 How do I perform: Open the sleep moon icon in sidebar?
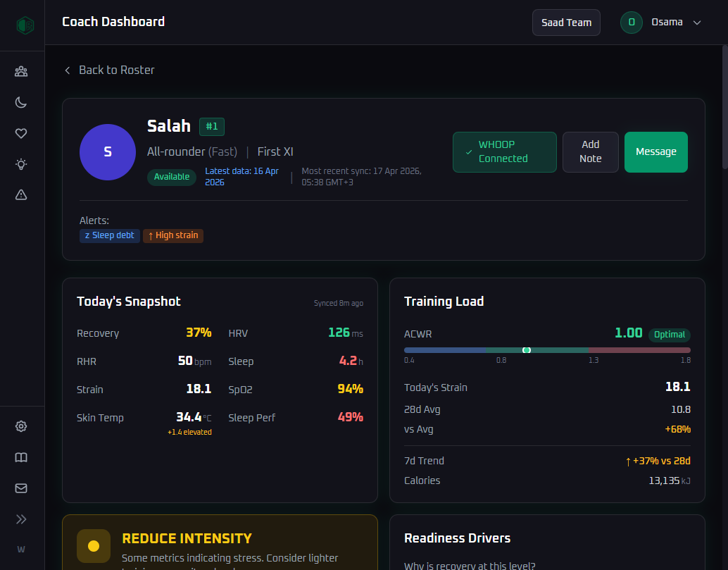click(x=21, y=102)
